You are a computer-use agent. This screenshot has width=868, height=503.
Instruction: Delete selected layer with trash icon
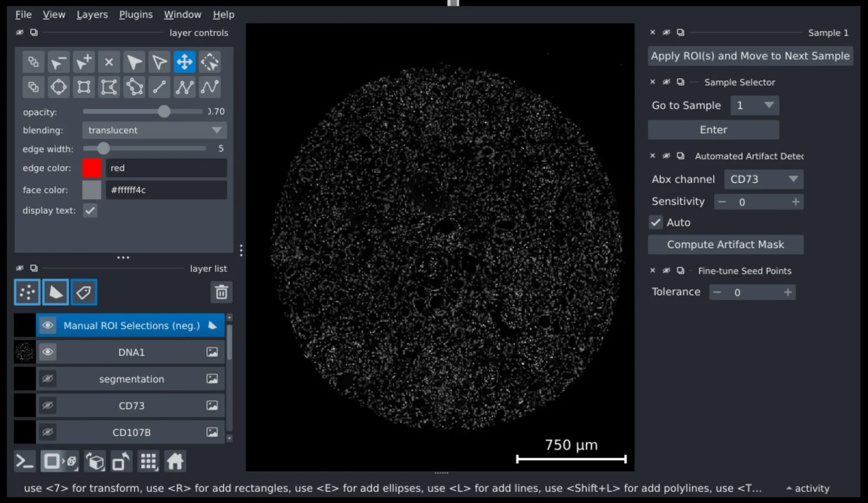pyautogui.click(x=221, y=292)
